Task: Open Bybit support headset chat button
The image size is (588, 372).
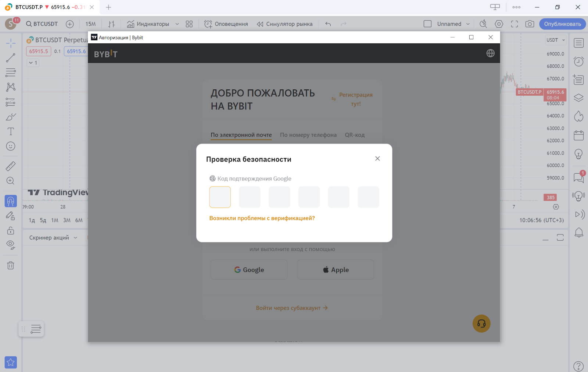Action: pos(481,323)
